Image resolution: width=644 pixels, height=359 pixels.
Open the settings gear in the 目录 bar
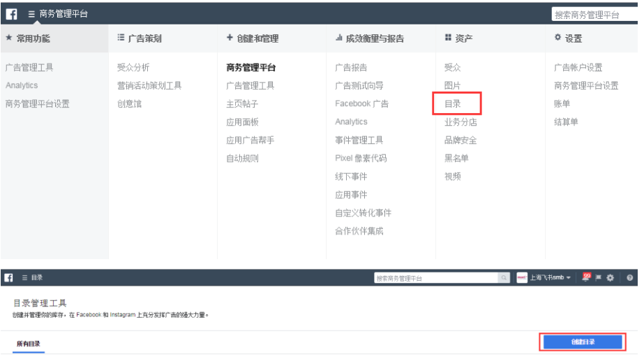pyautogui.click(x=611, y=278)
